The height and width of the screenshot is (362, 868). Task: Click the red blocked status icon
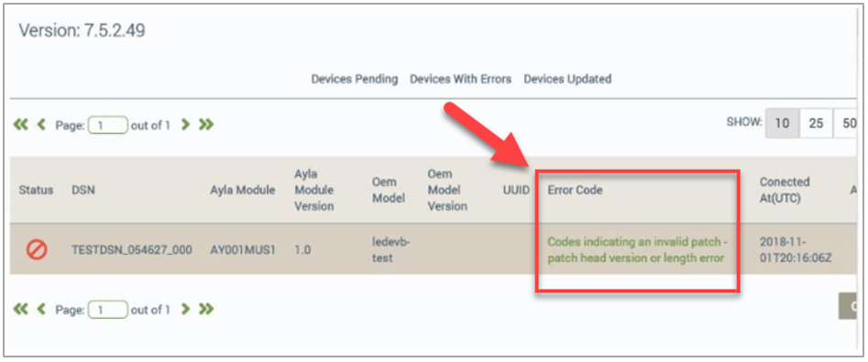tap(37, 249)
